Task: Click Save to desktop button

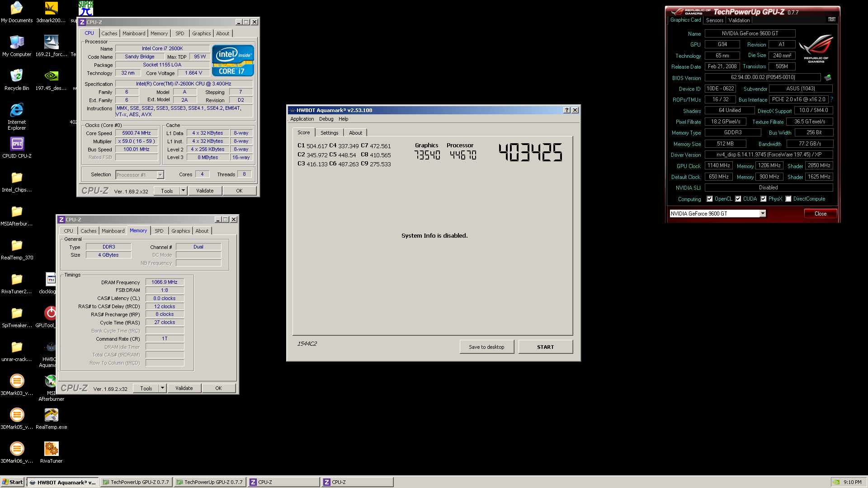Action: point(486,347)
